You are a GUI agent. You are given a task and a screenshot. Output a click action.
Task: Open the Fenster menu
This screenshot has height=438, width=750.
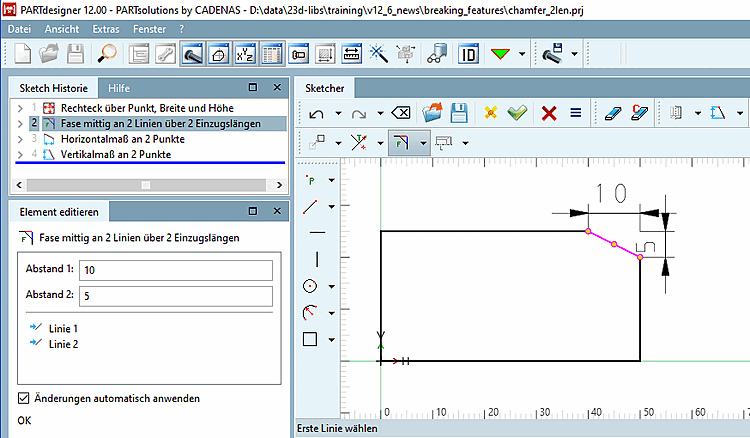click(x=149, y=29)
